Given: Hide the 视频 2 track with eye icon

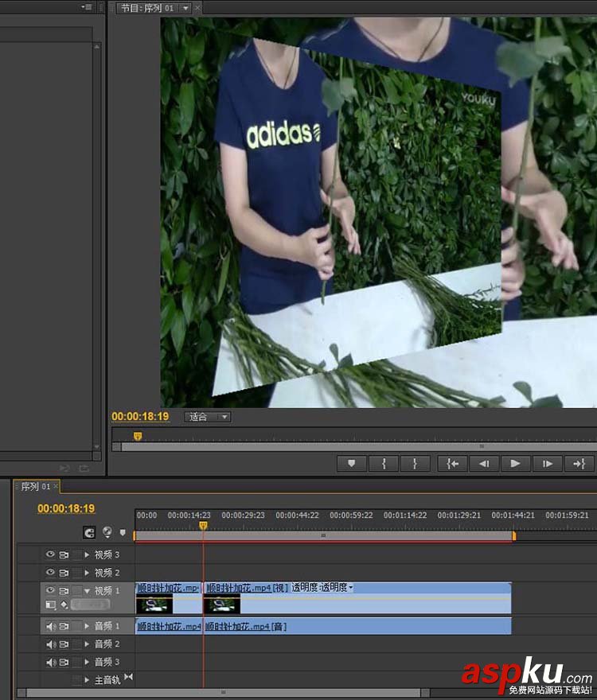Looking at the screenshot, I should [x=50, y=572].
